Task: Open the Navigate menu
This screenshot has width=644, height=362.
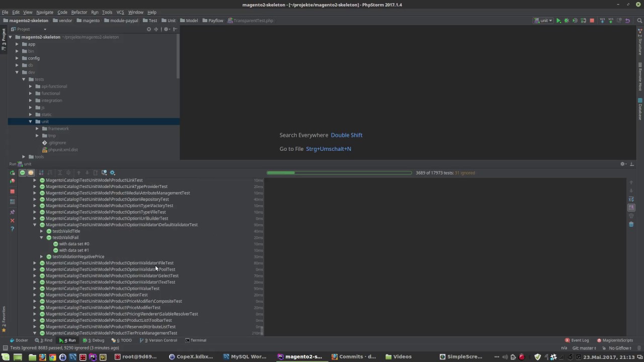Action: click(x=45, y=12)
